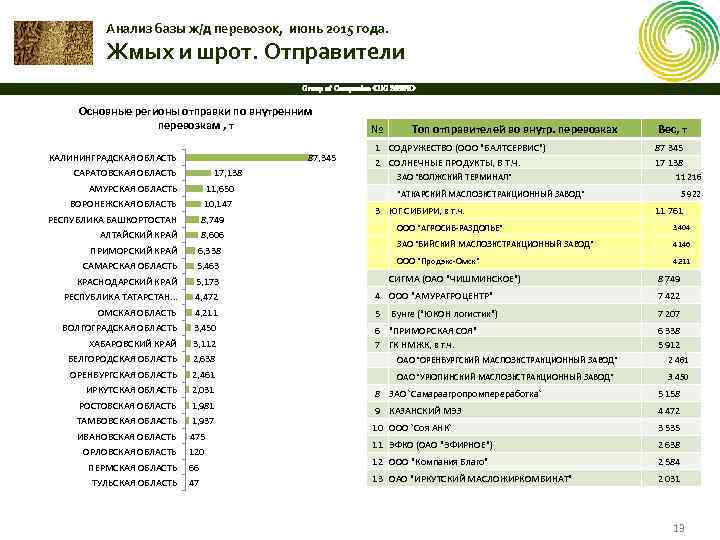Click row 'ЭФКО (ОАО "ЭФИРНОЕ")'
This screenshot has height=540, width=720.
(x=534, y=445)
